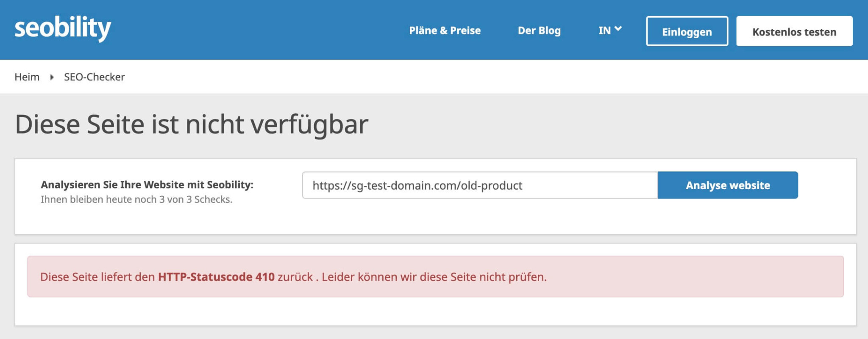Click breadcrumb arrow separator after Heim

tap(52, 77)
